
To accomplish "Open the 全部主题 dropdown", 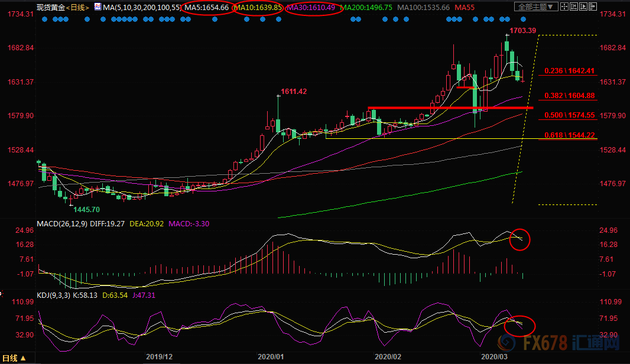I will (x=536, y=7).
